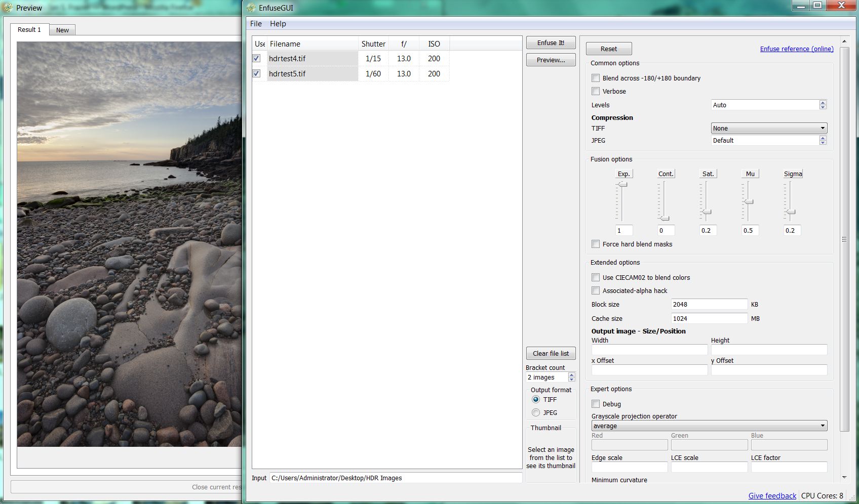Switch to the New tab in Preview
The height and width of the screenshot is (504, 859).
pos(62,30)
